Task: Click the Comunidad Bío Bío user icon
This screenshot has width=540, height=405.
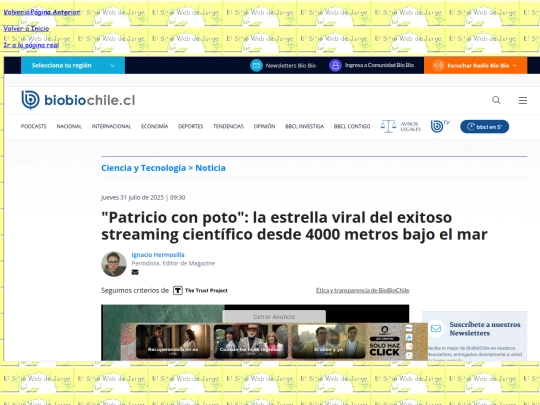Action: (335, 65)
